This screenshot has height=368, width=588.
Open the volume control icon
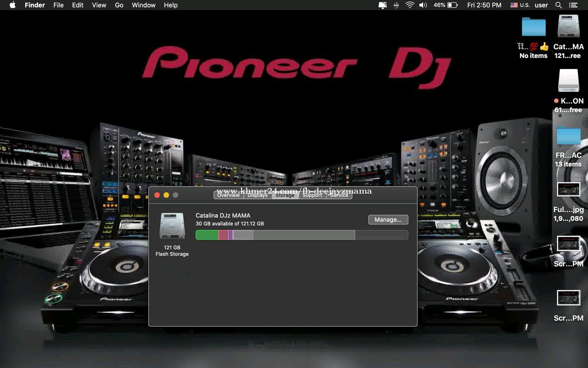[423, 5]
